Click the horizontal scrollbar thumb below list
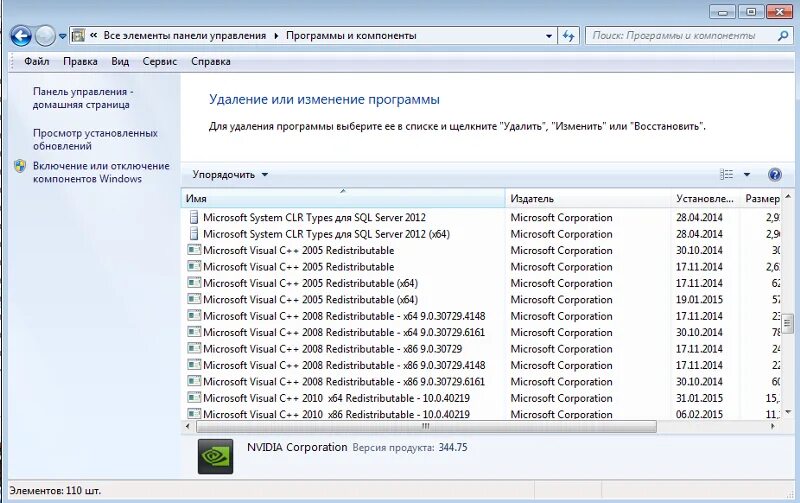Image resolution: width=800 pixels, height=503 pixels. pyautogui.click(x=426, y=426)
